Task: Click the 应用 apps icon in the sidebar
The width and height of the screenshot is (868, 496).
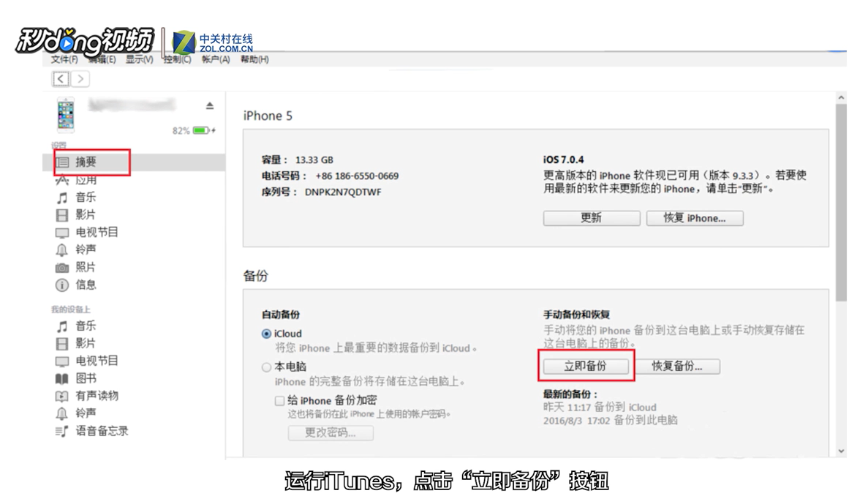Action: tap(62, 180)
